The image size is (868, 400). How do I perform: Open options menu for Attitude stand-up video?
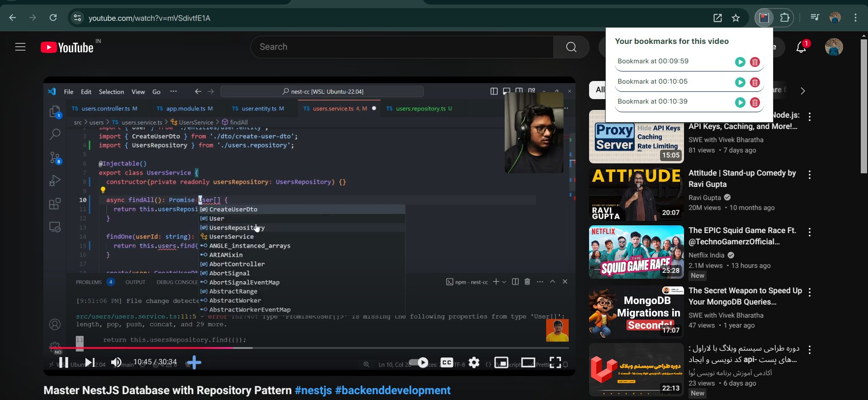pos(809,175)
